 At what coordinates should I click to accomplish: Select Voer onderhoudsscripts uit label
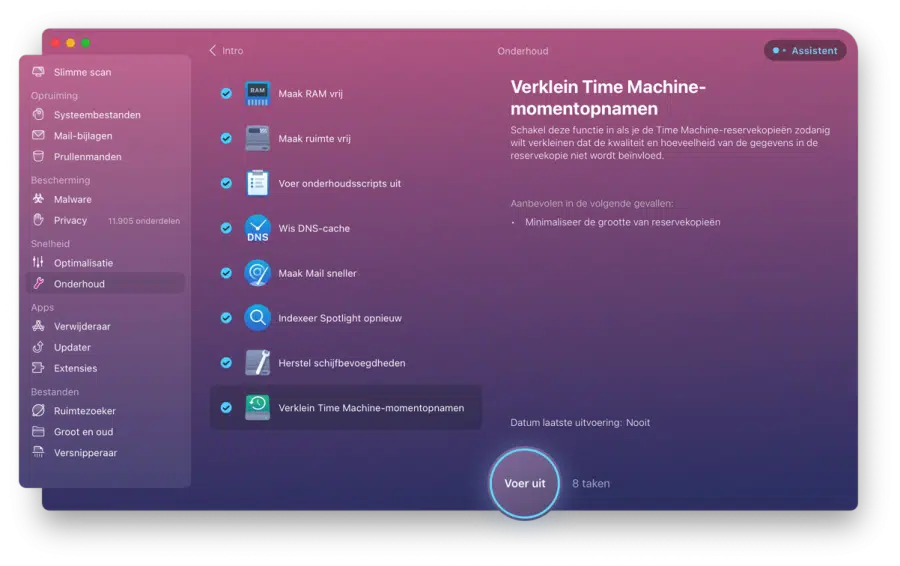tap(339, 184)
